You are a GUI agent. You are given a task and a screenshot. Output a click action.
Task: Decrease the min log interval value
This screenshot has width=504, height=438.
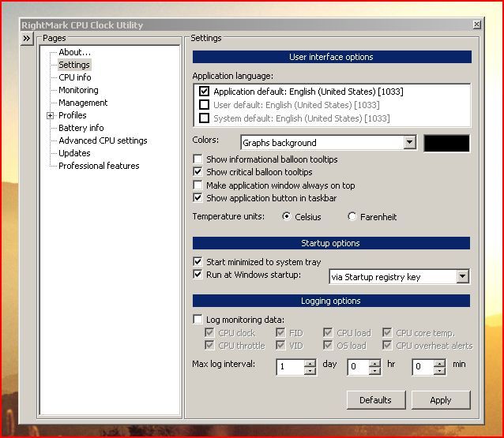(439, 371)
